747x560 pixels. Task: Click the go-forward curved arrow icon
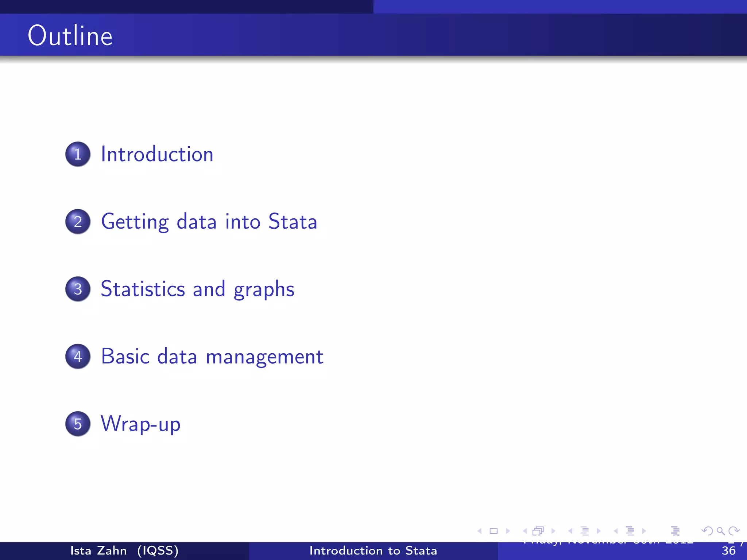pos(734,531)
